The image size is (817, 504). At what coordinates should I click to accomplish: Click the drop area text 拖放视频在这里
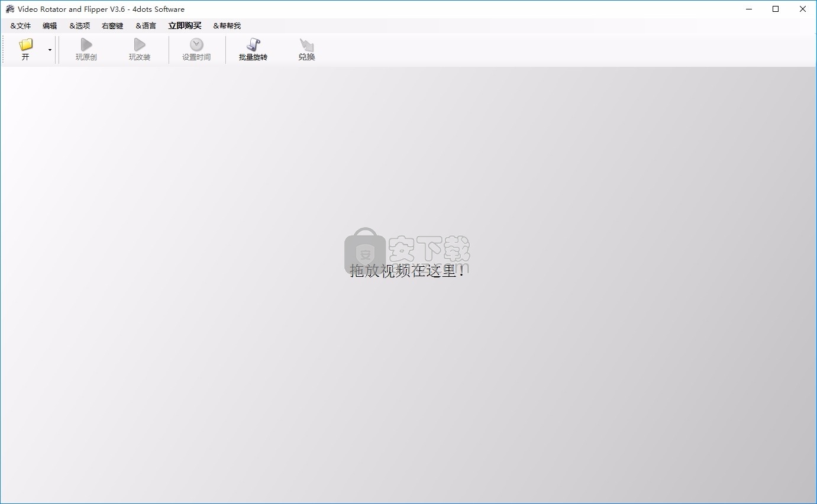(x=408, y=271)
